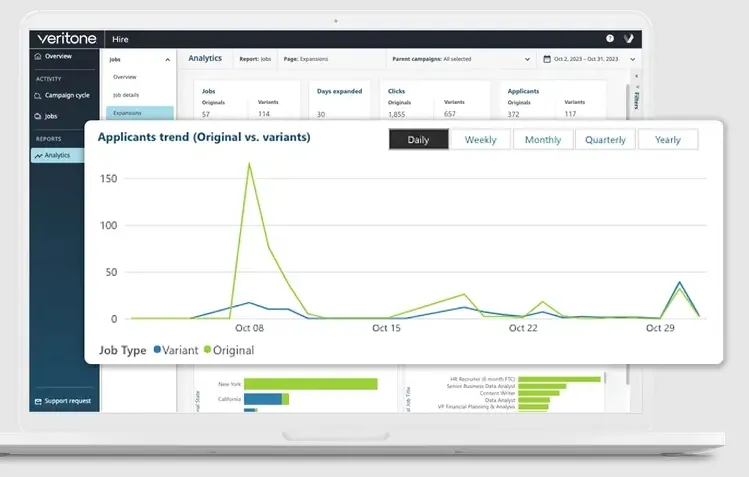
Task: Select the Quarterly time range button
Action: (x=605, y=139)
